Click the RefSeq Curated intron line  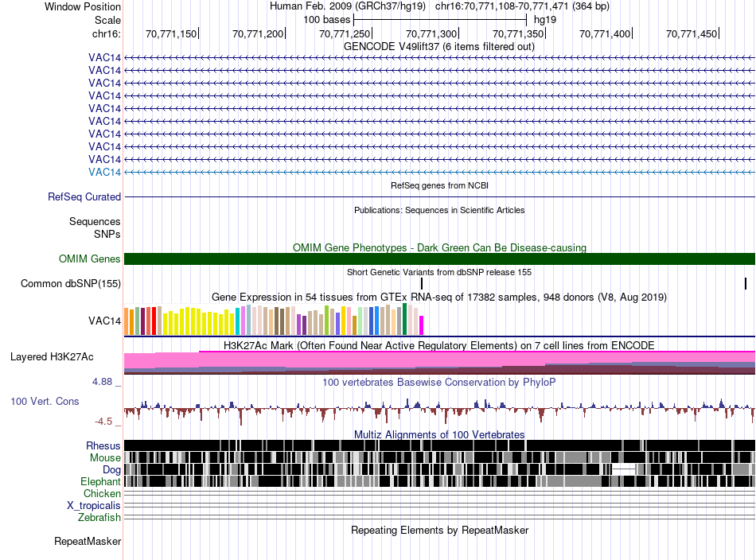[439, 196]
